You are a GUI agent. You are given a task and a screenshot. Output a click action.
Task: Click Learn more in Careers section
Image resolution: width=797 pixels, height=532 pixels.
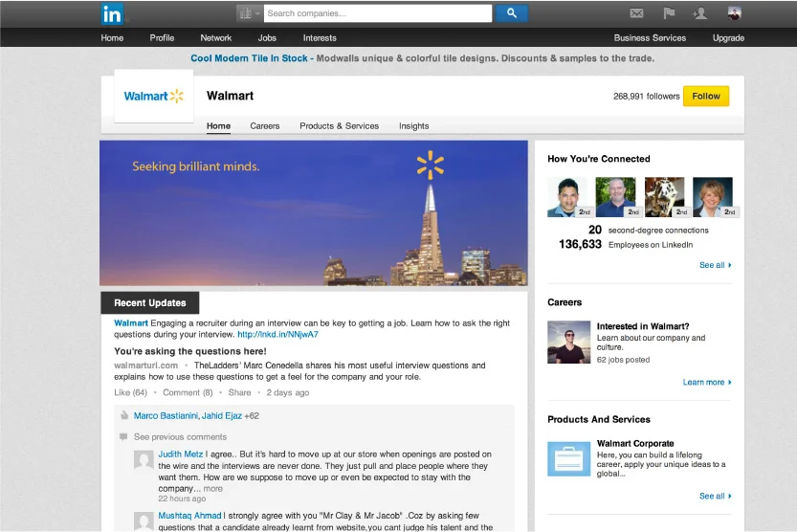click(x=706, y=382)
